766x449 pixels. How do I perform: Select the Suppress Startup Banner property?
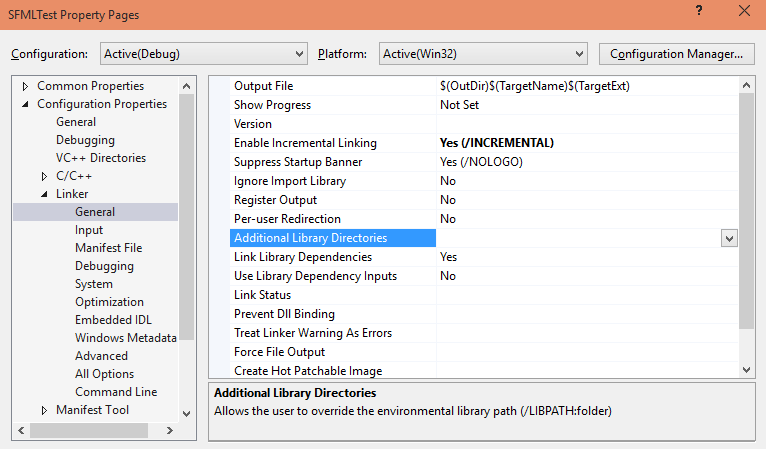pos(298,162)
